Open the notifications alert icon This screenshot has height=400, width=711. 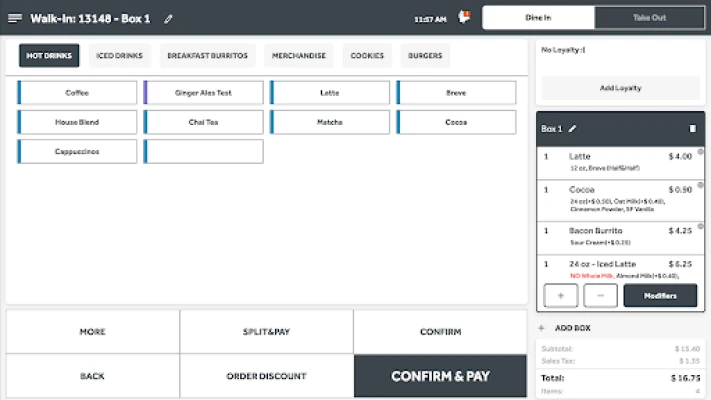tap(463, 17)
